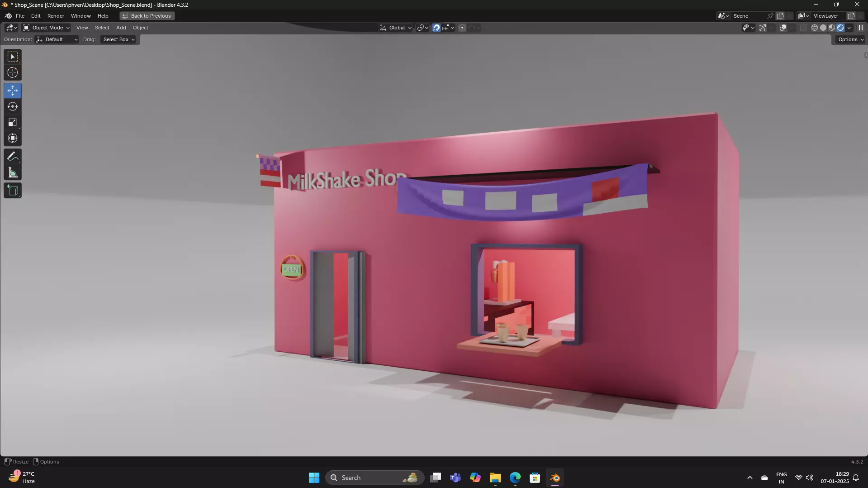Click the taskbar Search box

375,478
